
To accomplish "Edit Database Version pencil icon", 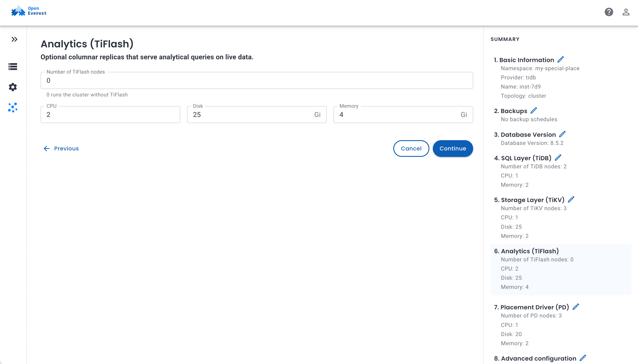I will [x=562, y=134].
